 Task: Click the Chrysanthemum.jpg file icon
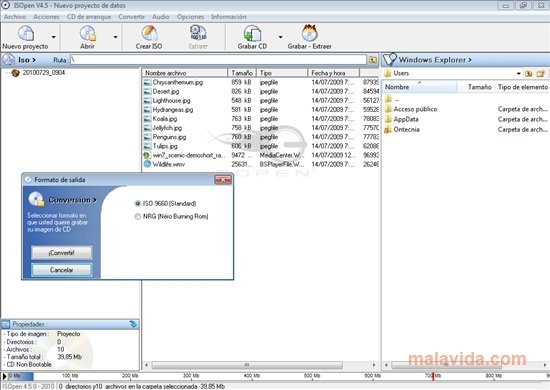tap(147, 82)
